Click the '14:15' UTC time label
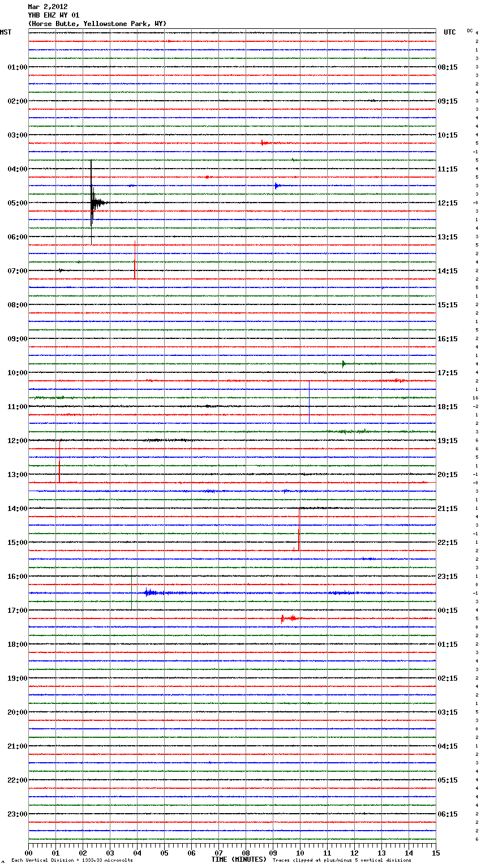Screen dimensions: 481x868 [448, 271]
